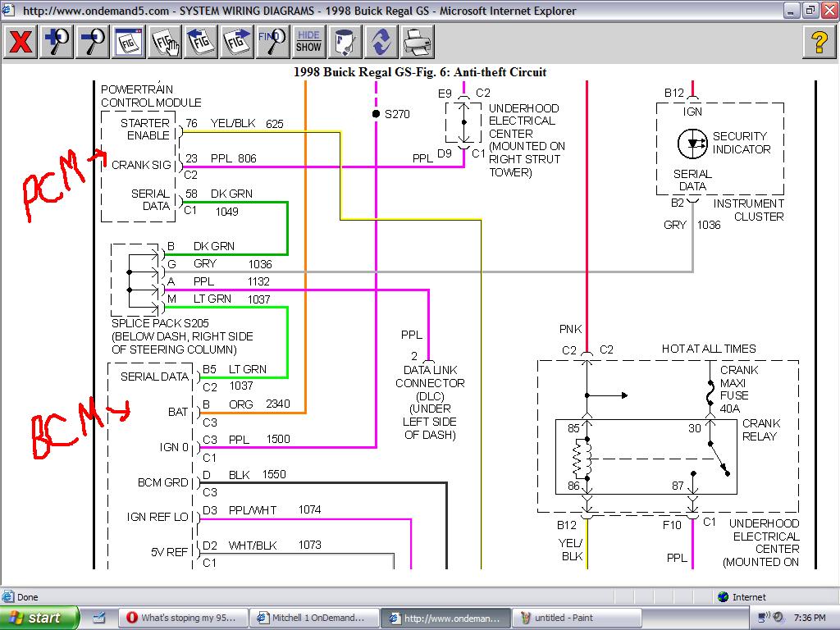
Task: Click the security indicator LED symbol
Action: pyautogui.click(x=692, y=144)
